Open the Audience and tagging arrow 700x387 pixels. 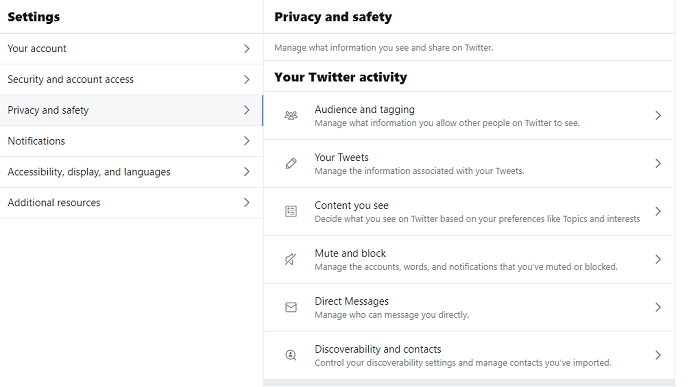click(658, 116)
